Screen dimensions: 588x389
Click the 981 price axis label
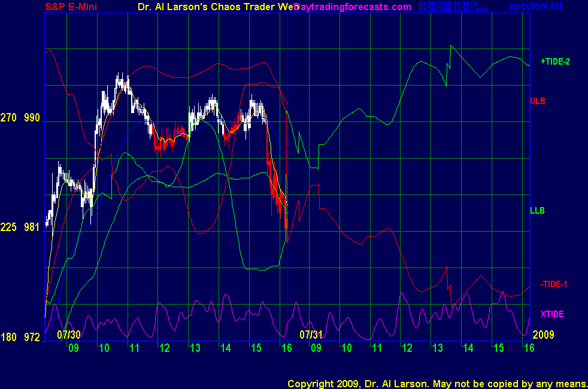(32, 227)
